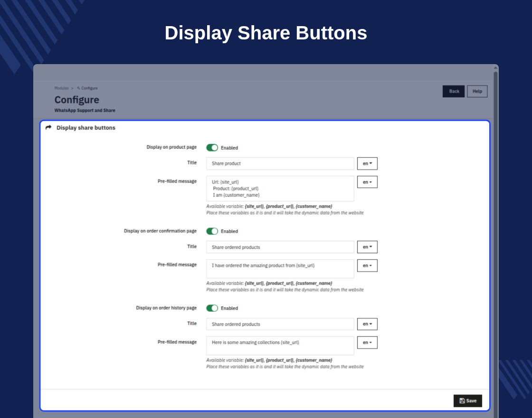The height and width of the screenshot is (418, 532).
Task: Click the Display on order confirmation page label
Action: pos(160,231)
